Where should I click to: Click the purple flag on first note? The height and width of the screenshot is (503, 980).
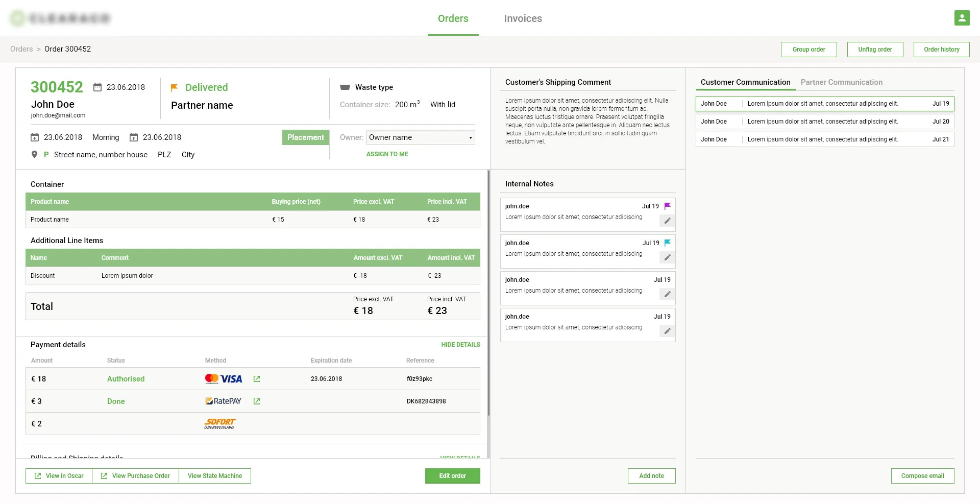[667, 206]
